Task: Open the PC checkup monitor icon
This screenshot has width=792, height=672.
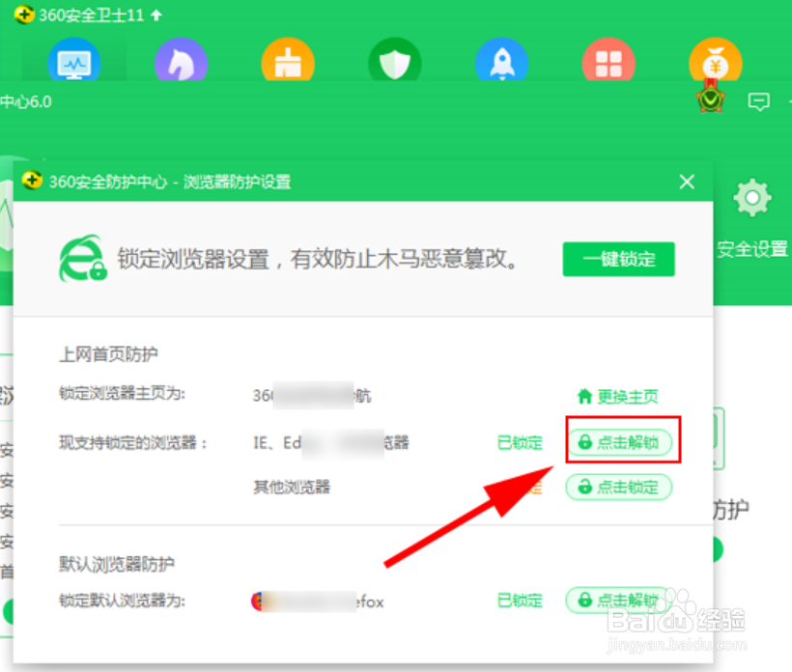Action: (74, 61)
